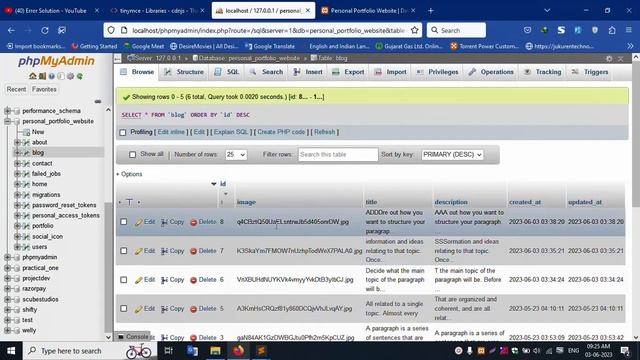Click Explain SQL link
Screen dimensions: 640x360
(x=231, y=132)
